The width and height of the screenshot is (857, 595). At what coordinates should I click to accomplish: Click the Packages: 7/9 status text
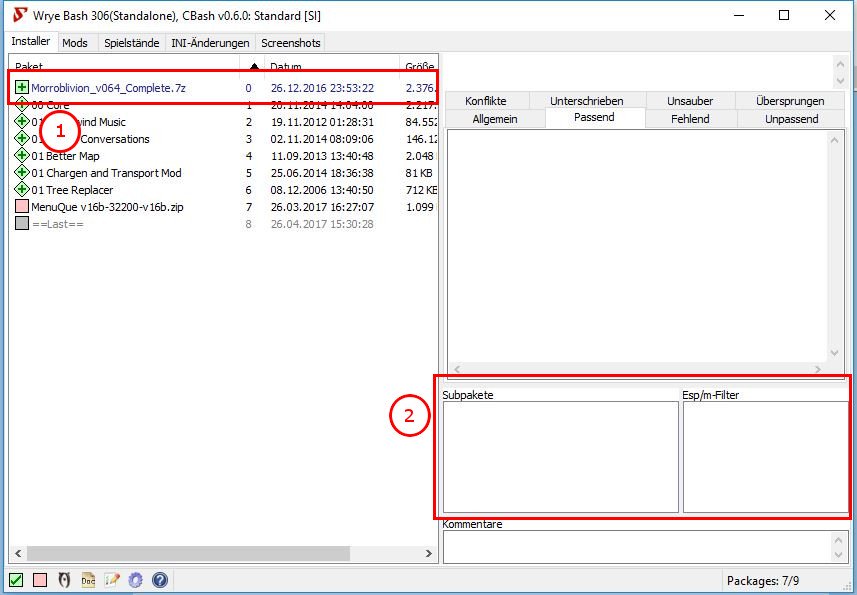[x=762, y=580]
